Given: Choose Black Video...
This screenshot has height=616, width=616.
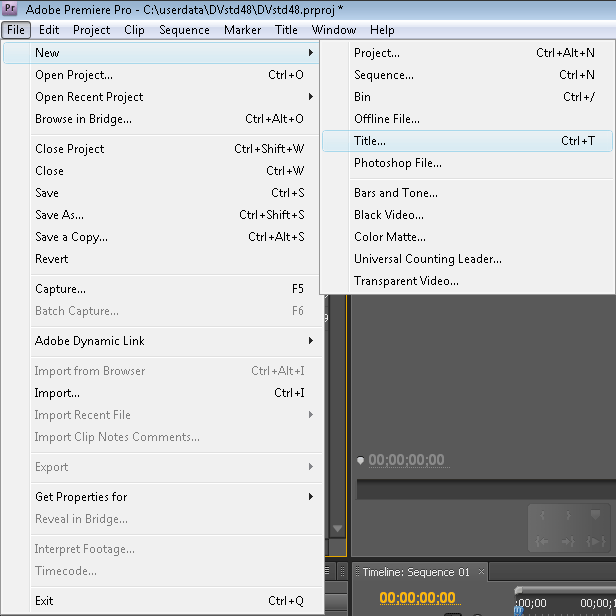Looking at the screenshot, I should coord(467,215).
